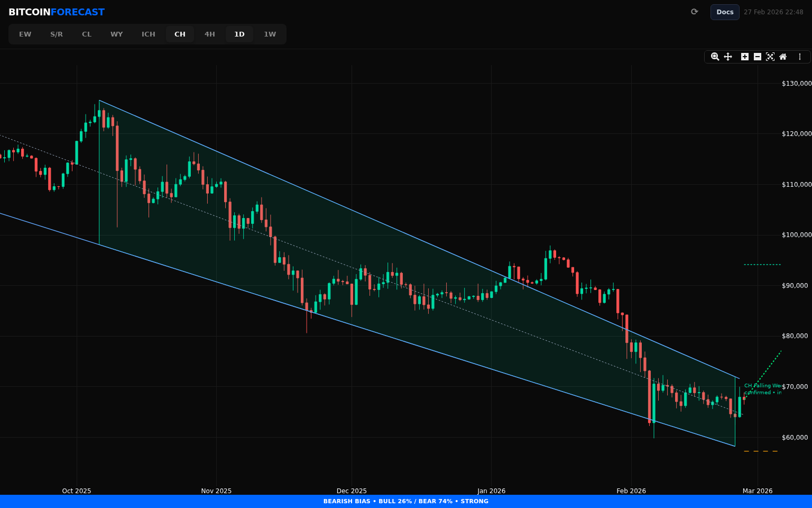Zoom in with the plus icon
Viewport: 812px width, 508px height.
click(745, 57)
